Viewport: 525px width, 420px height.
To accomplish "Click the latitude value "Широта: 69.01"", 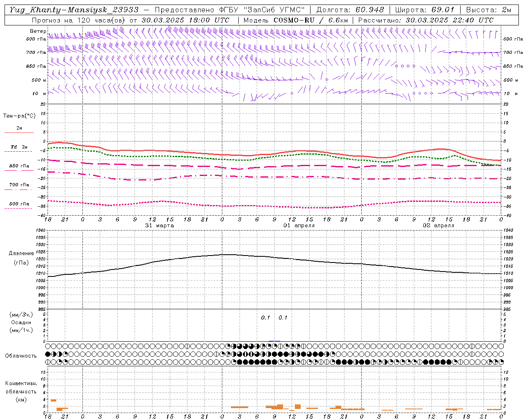I will tap(425, 10).
